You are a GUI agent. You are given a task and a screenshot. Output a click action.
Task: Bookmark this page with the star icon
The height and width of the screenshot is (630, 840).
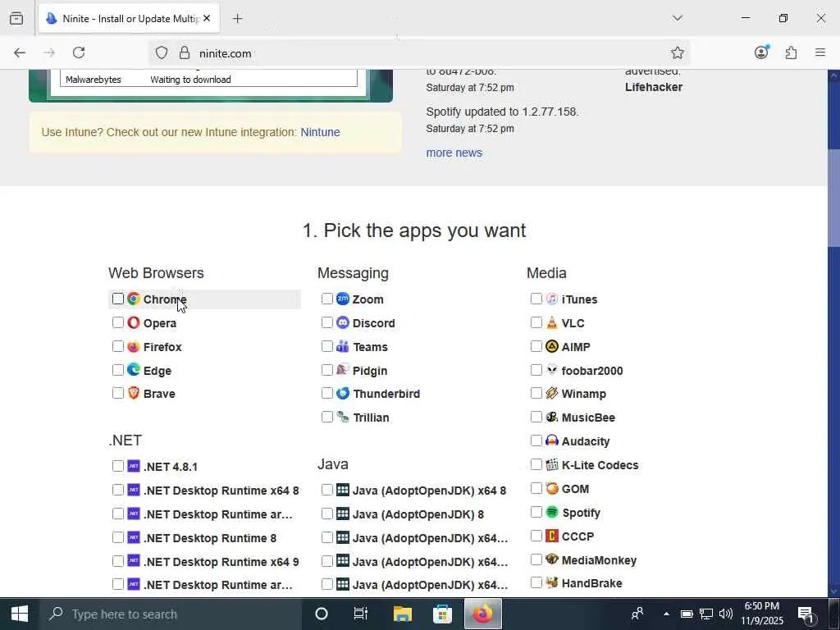[x=677, y=52]
